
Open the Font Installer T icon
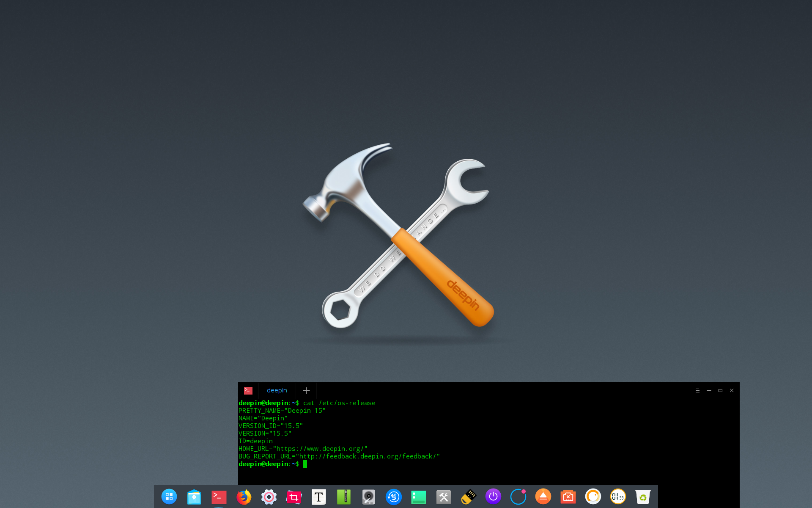(319, 497)
